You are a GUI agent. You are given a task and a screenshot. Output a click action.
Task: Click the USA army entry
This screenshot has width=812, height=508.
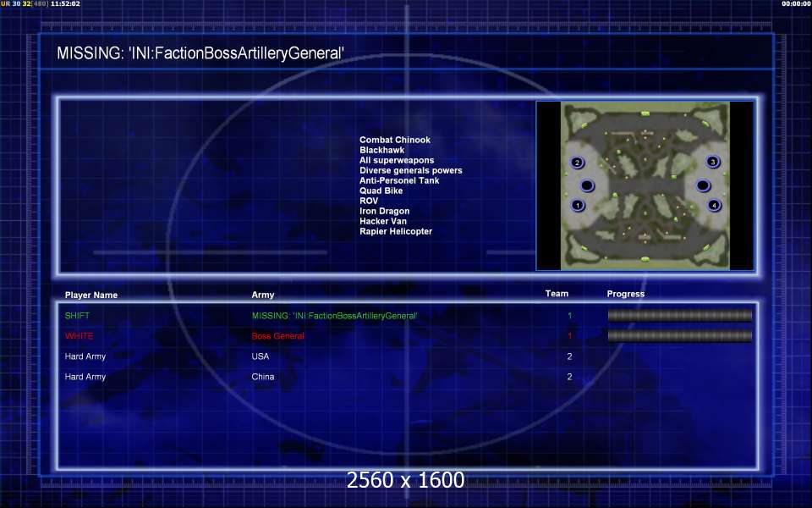260,356
